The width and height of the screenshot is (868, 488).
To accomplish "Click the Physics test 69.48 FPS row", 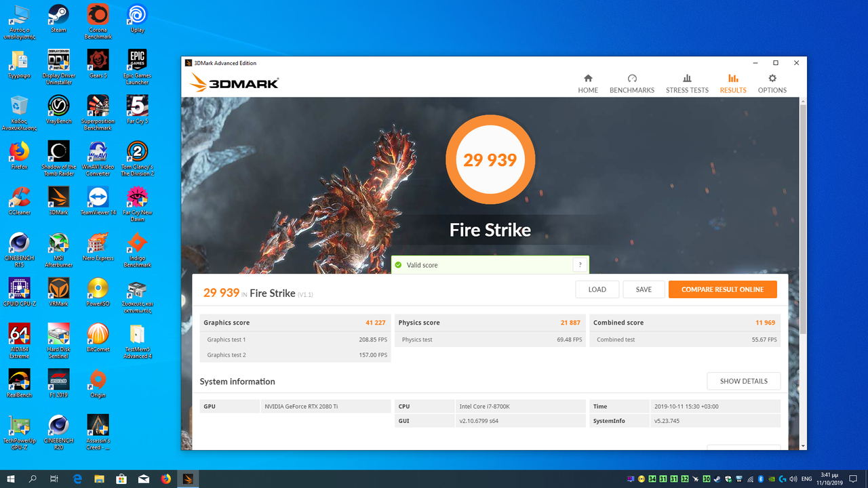I will pyautogui.click(x=490, y=340).
